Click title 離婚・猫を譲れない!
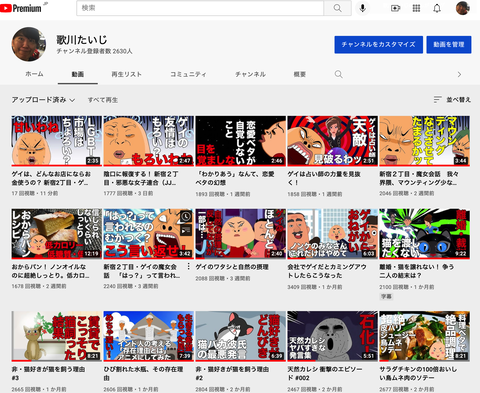This screenshot has width=480, height=393. pos(417,271)
